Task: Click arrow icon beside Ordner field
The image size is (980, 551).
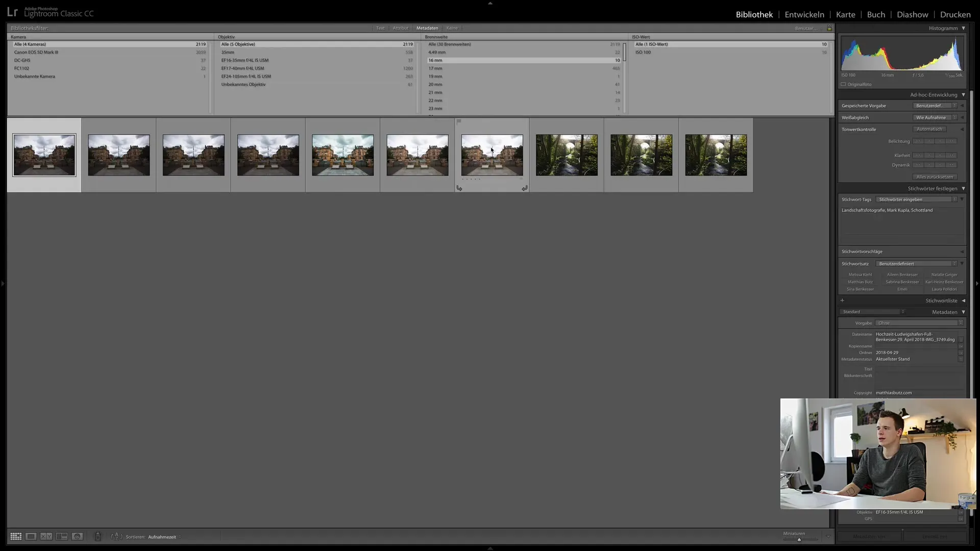Action: click(961, 353)
